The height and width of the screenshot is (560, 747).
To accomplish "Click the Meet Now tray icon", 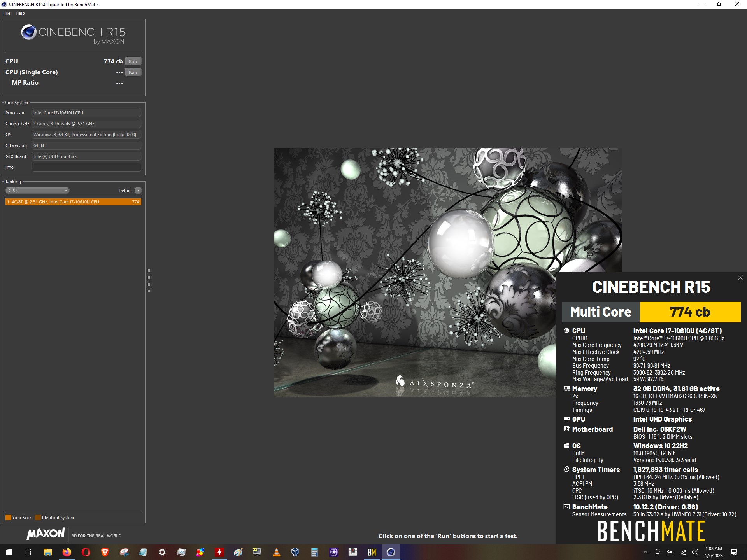I will coord(658,552).
